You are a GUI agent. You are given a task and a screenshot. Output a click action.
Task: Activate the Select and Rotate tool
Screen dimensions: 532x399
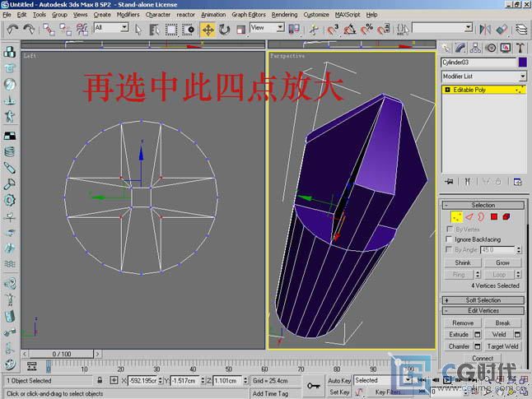click(224, 30)
